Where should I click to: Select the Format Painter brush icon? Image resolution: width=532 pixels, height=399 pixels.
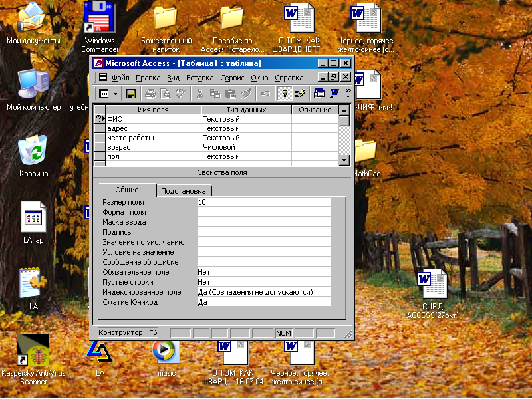coord(246,94)
